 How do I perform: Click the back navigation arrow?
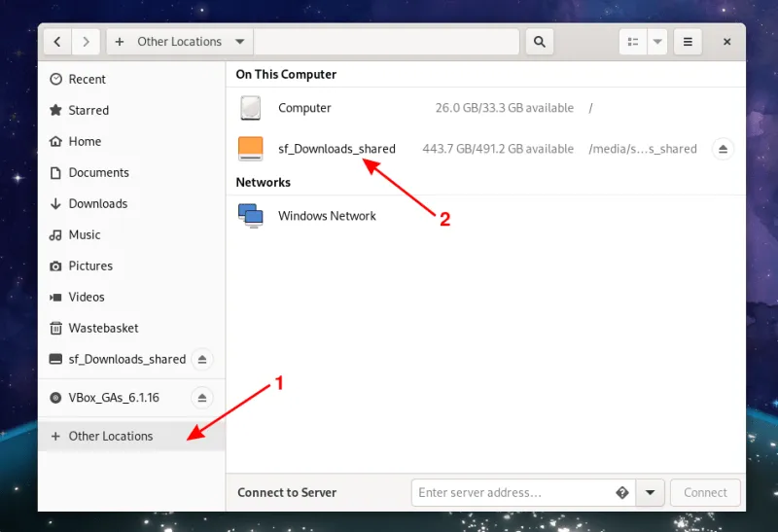click(57, 42)
